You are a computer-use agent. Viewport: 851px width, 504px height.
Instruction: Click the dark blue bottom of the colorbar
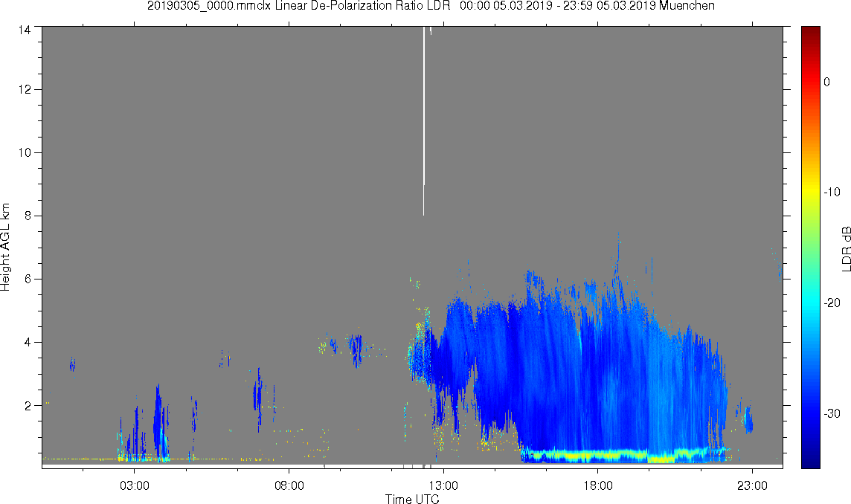811,461
